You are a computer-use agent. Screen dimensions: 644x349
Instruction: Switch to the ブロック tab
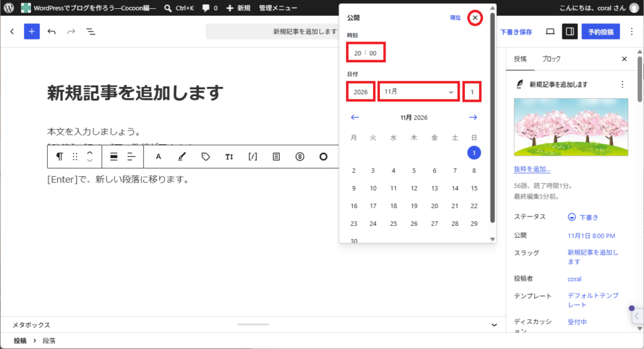click(x=551, y=58)
